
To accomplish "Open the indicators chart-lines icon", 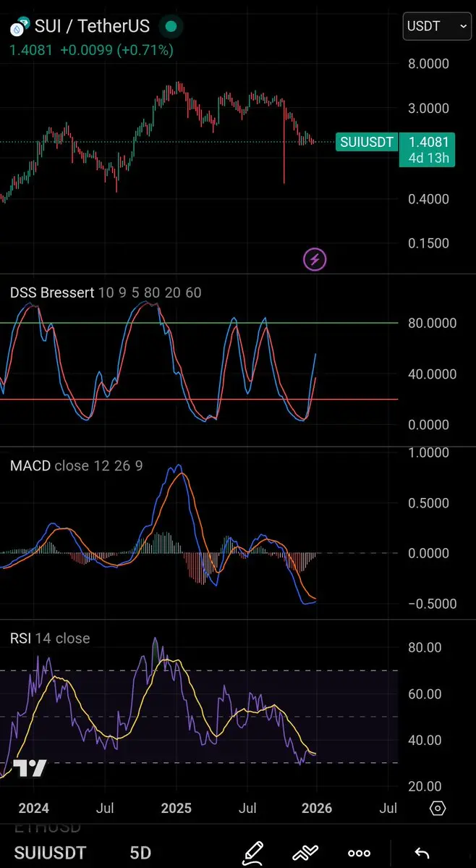I will tap(305, 853).
